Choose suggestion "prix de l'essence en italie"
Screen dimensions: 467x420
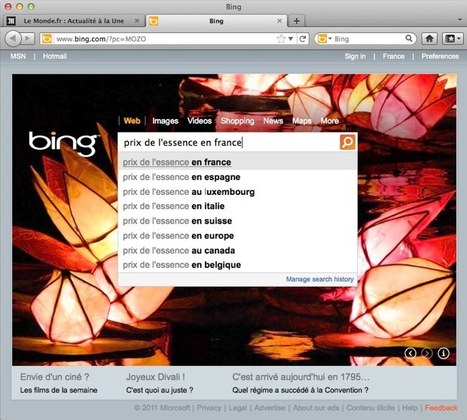coord(237,206)
